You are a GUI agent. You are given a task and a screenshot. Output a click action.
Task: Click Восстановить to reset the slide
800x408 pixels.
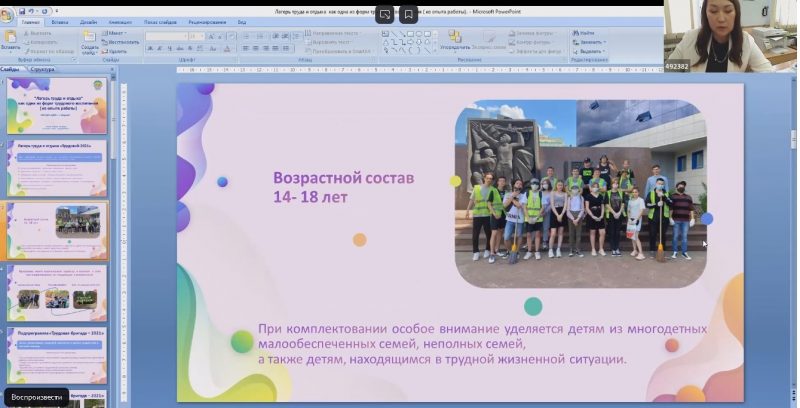click(x=120, y=42)
